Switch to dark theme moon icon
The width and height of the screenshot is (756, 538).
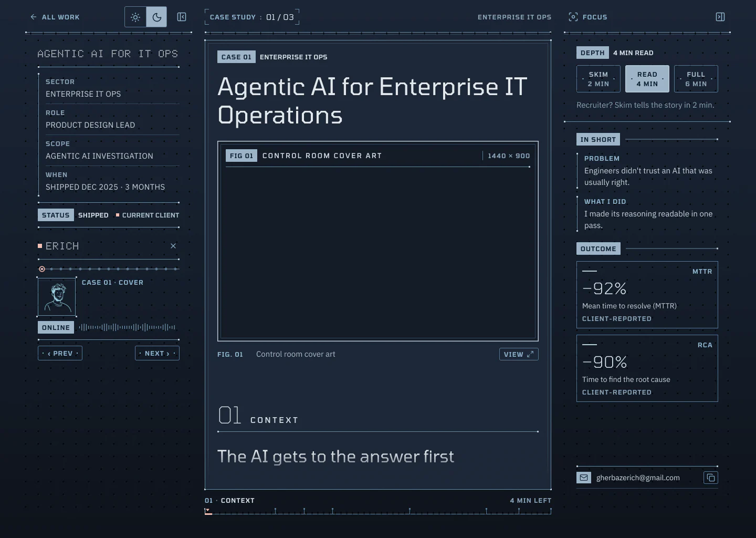pyautogui.click(x=156, y=17)
